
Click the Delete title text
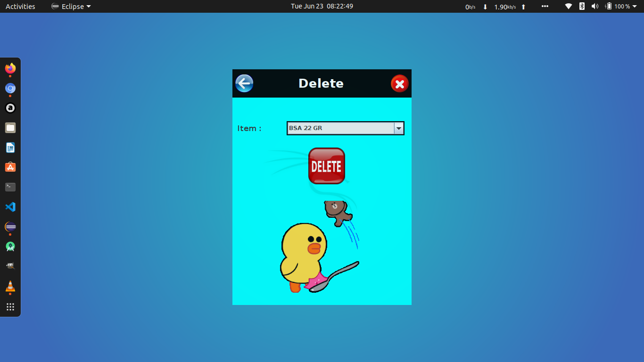(321, 83)
